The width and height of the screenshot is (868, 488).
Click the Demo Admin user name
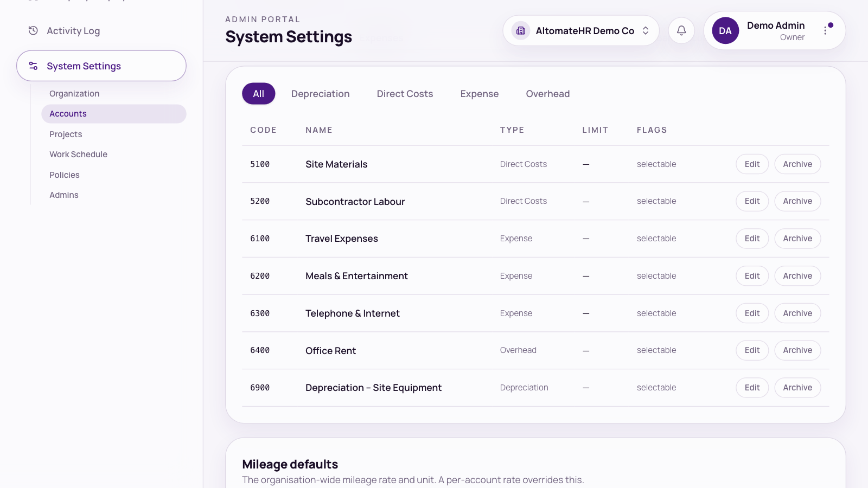[x=776, y=25]
